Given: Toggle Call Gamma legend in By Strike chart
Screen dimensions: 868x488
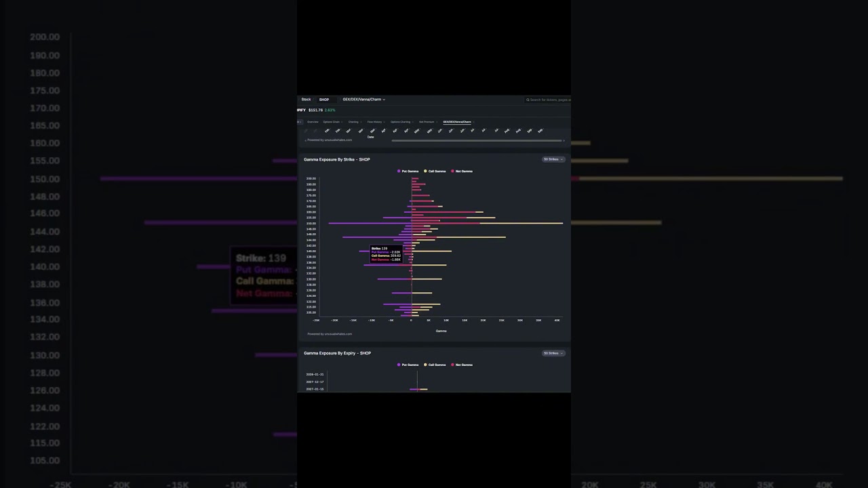Looking at the screenshot, I should [435, 171].
